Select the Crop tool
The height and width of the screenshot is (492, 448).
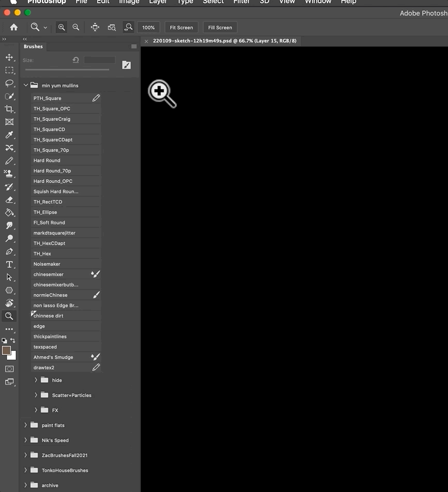click(x=9, y=109)
